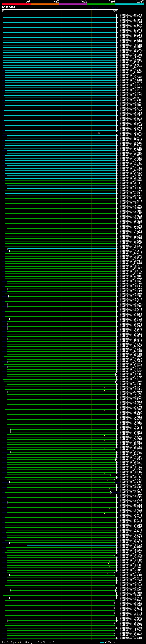Select the UniRef100_Q6LN38 label
146x644 pixels.
click(131, 178)
